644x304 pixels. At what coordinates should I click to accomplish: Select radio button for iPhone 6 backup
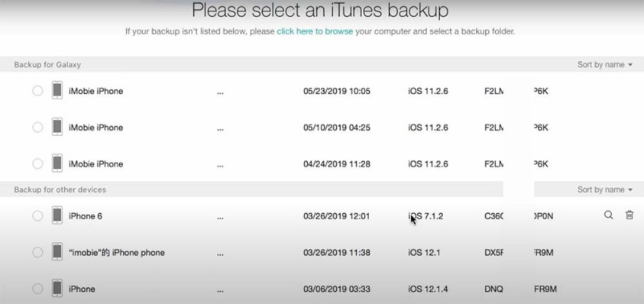[x=37, y=215]
